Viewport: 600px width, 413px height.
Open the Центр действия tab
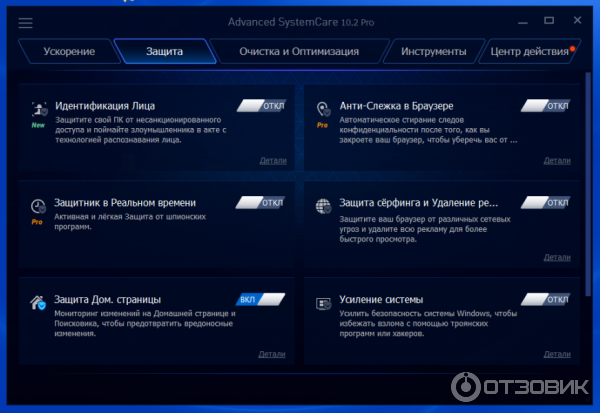click(526, 51)
